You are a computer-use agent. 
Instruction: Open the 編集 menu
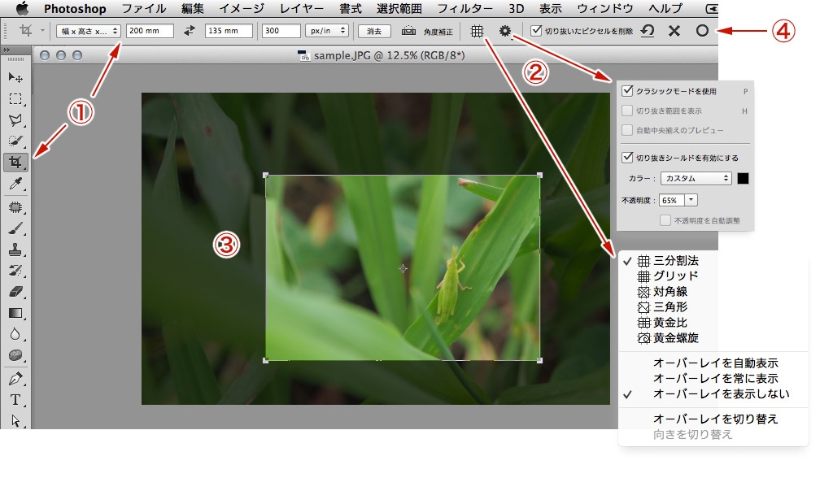pos(192,8)
